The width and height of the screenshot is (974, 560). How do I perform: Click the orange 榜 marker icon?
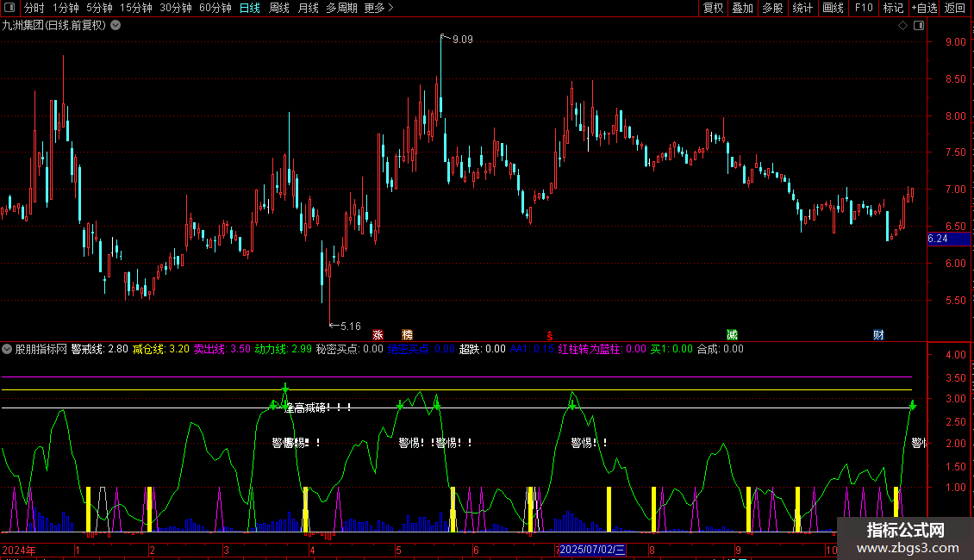[x=407, y=334]
